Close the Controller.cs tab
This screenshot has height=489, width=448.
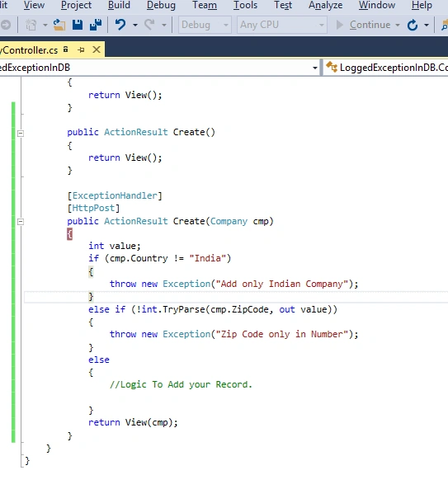coord(97,49)
